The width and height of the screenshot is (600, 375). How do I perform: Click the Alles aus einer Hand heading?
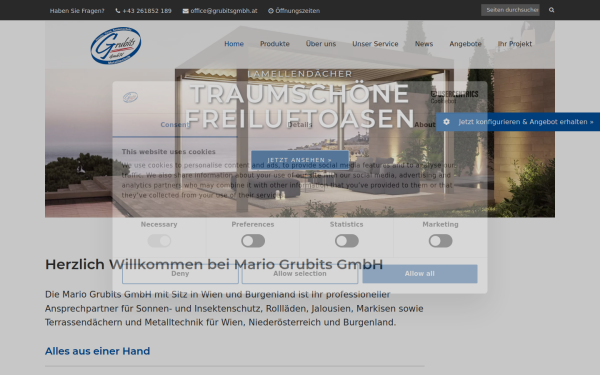click(98, 351)
